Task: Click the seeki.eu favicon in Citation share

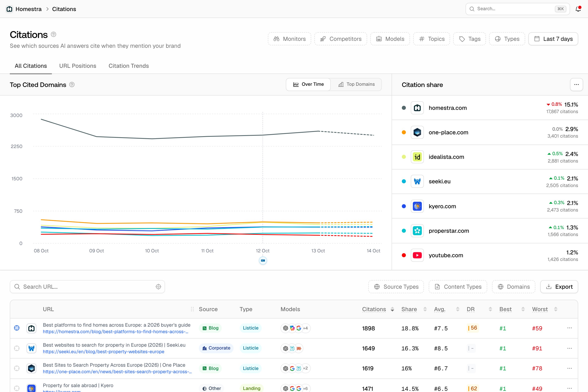Action: pos(417,181)
